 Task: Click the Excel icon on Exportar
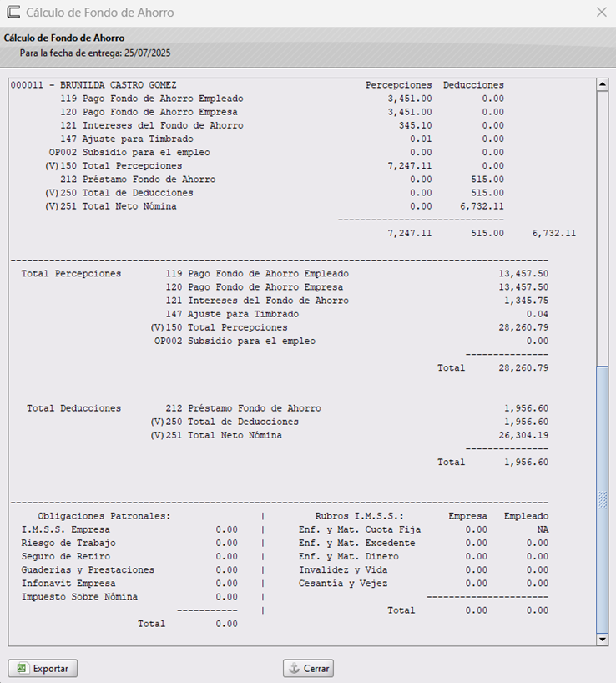pos(22,668)
